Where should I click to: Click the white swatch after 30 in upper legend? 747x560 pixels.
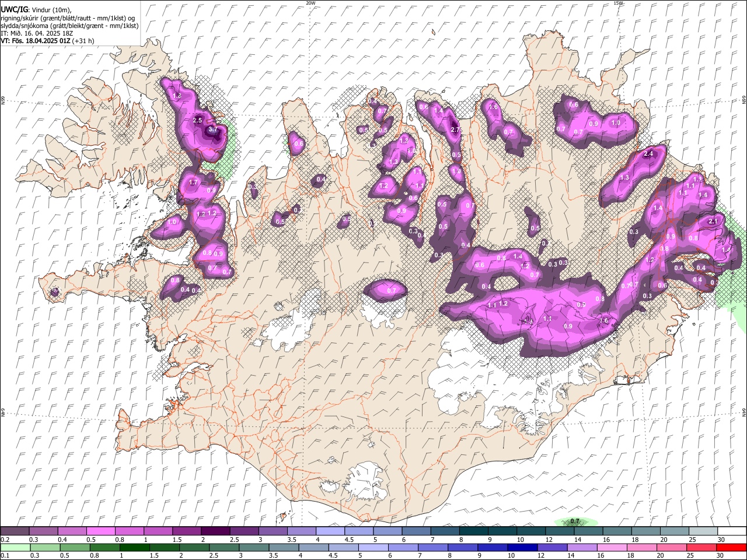coord(732,531)
